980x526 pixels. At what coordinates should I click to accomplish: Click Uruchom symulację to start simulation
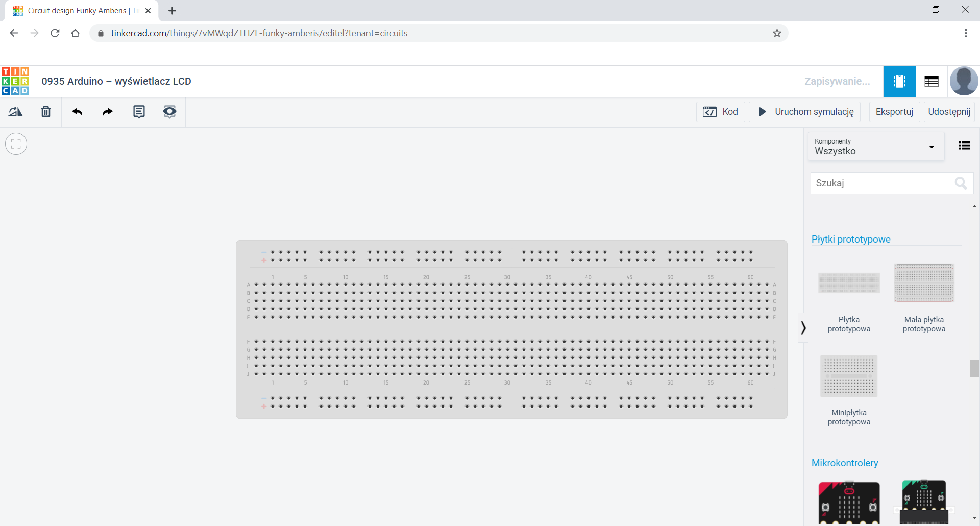[805, 112]
